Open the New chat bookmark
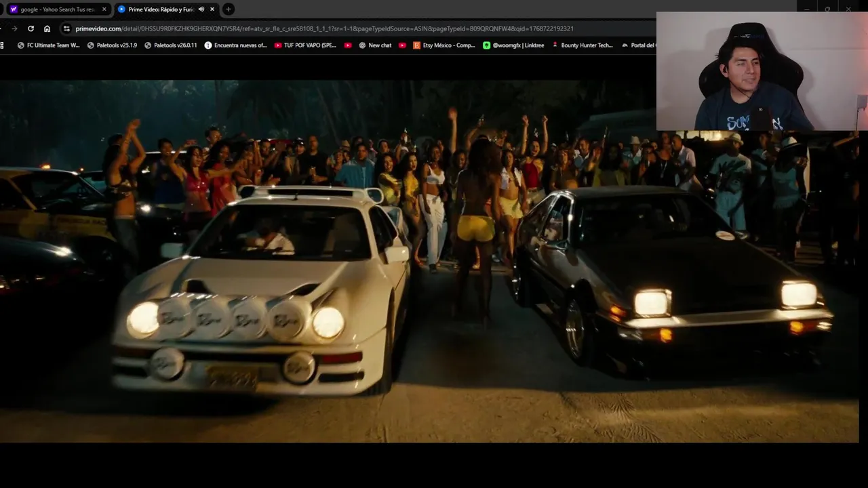The width and height of the screenshot is (868, 488). [375, 45]
